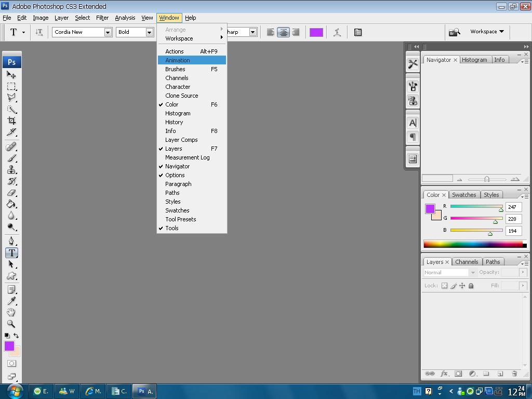Select the Crop tool
This screenshot has height=399, width=532.
point(11,121)
